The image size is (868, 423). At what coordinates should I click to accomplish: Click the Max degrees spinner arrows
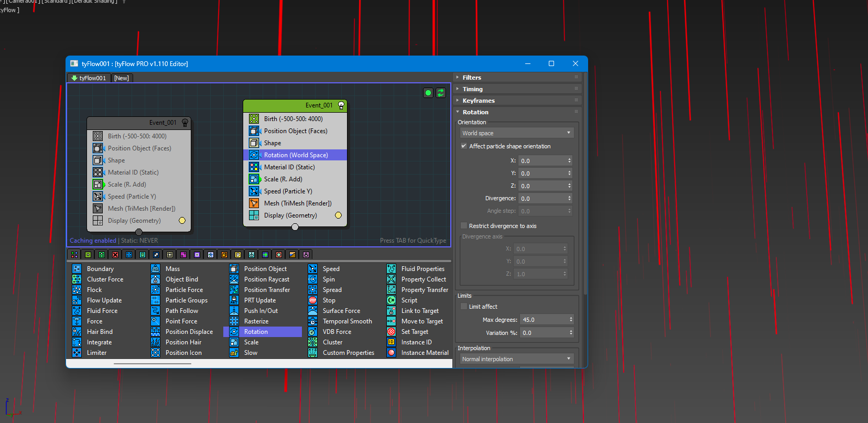tap(571, 320)
